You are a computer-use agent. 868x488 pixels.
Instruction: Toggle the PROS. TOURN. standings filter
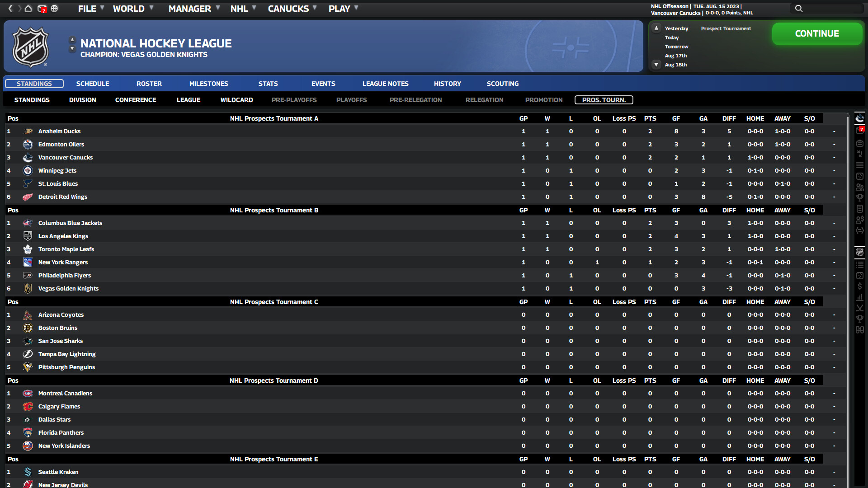(604, 100)
